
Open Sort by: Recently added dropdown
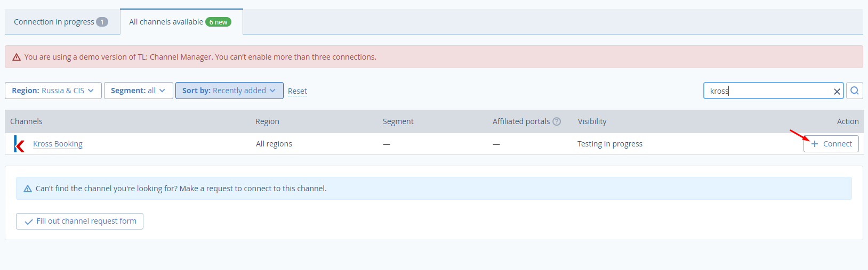229,91
